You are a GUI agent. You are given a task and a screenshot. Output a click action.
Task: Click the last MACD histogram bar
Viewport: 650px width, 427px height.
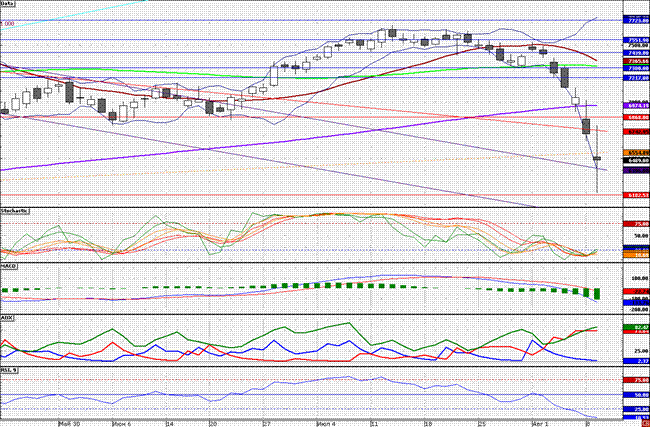597,294
